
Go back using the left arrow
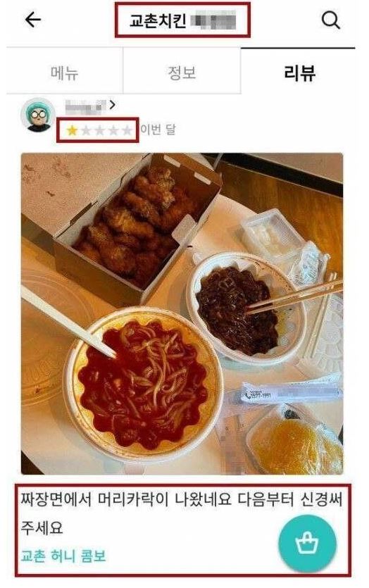coord(32,20)
